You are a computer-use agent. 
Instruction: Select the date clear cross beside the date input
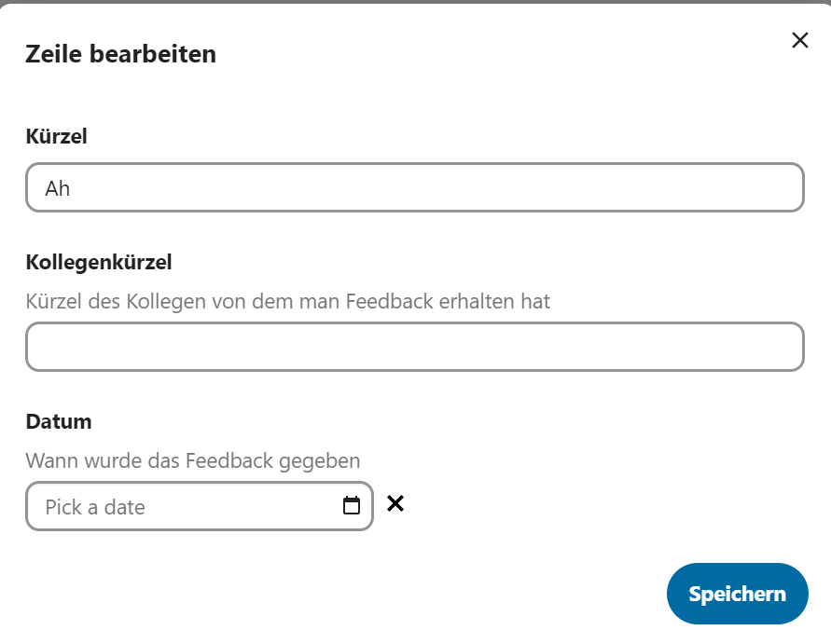coord(395,503)
